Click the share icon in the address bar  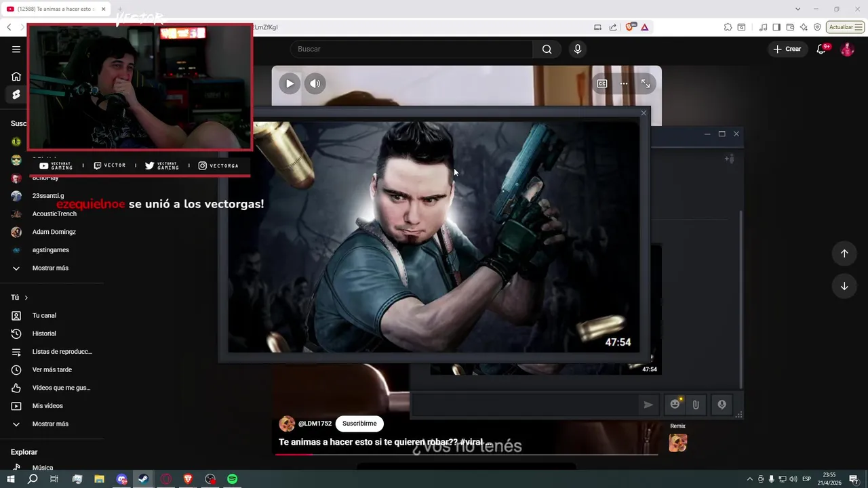click(x=613, y=27)
